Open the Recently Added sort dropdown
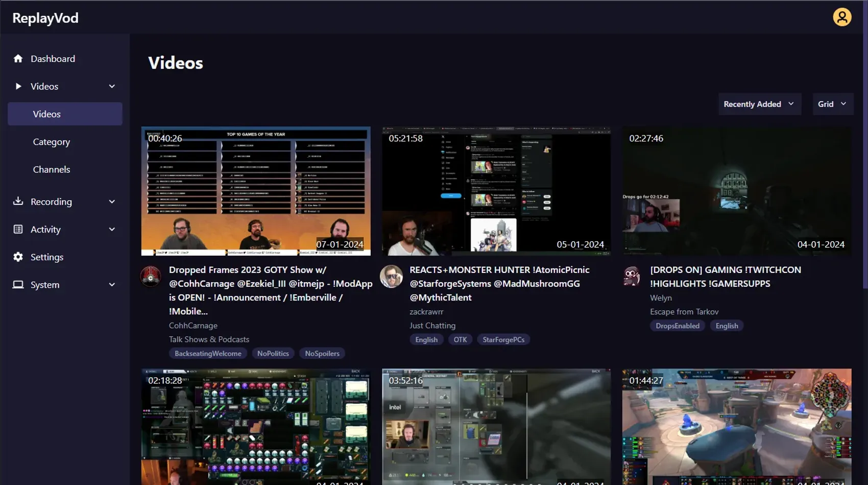 (x=759, y=104)
